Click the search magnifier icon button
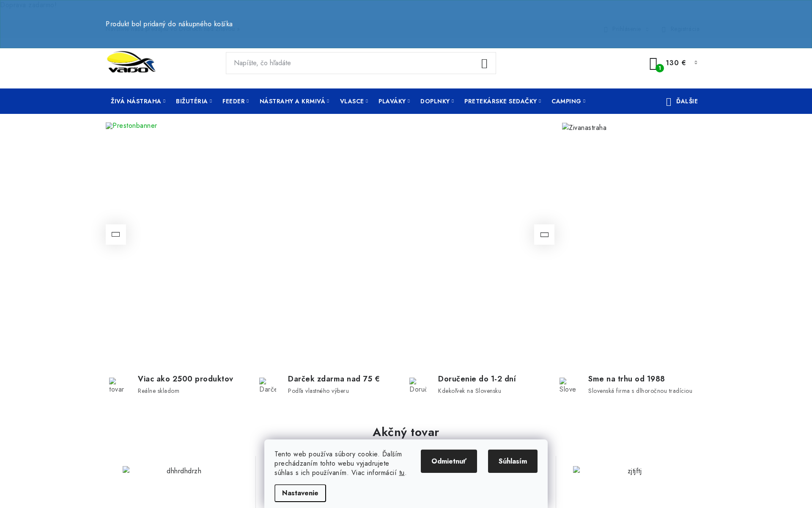The image size is (812, 508). click(484, 63)
